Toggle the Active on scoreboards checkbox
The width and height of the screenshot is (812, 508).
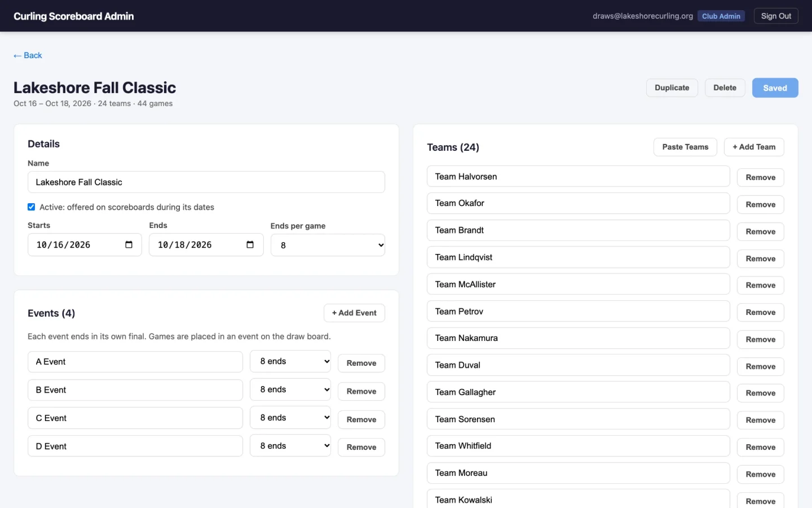pyautogui.click(x=32, y=207)
